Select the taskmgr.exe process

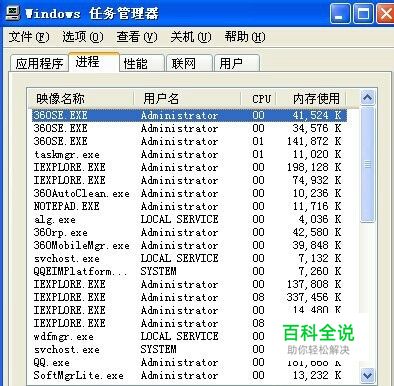189,154
